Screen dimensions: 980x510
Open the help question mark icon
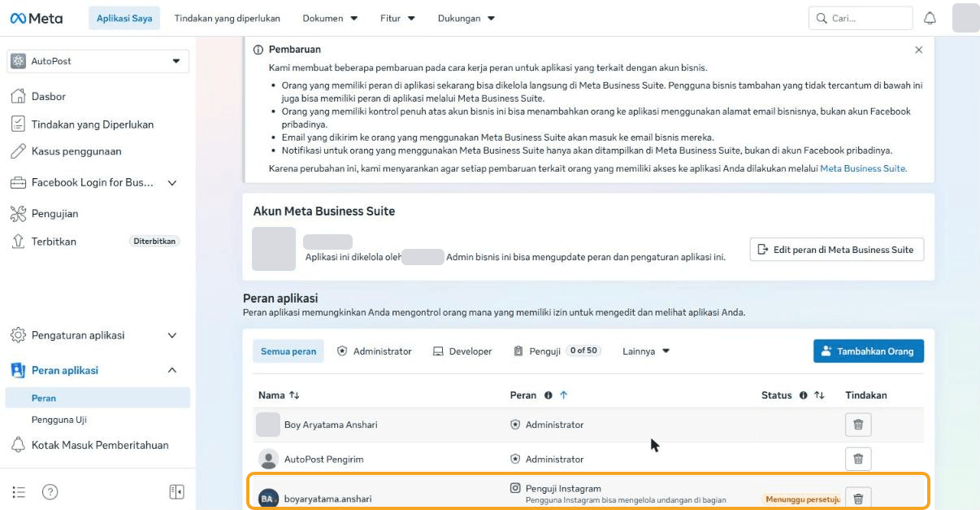50,492
